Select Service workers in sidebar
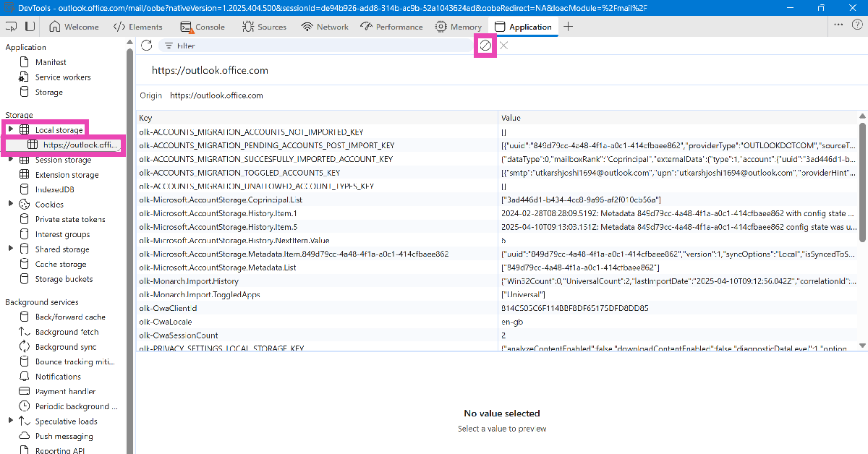This screenshot has height=454, width=868. (x=63, y=77)
